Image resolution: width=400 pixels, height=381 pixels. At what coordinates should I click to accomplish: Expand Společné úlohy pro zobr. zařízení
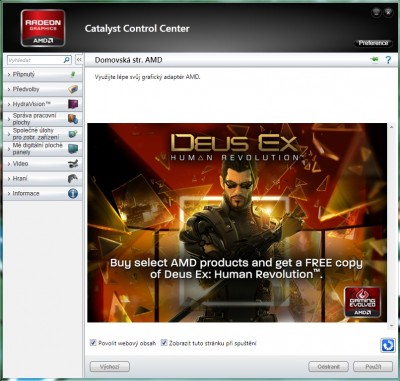(43, 134)
